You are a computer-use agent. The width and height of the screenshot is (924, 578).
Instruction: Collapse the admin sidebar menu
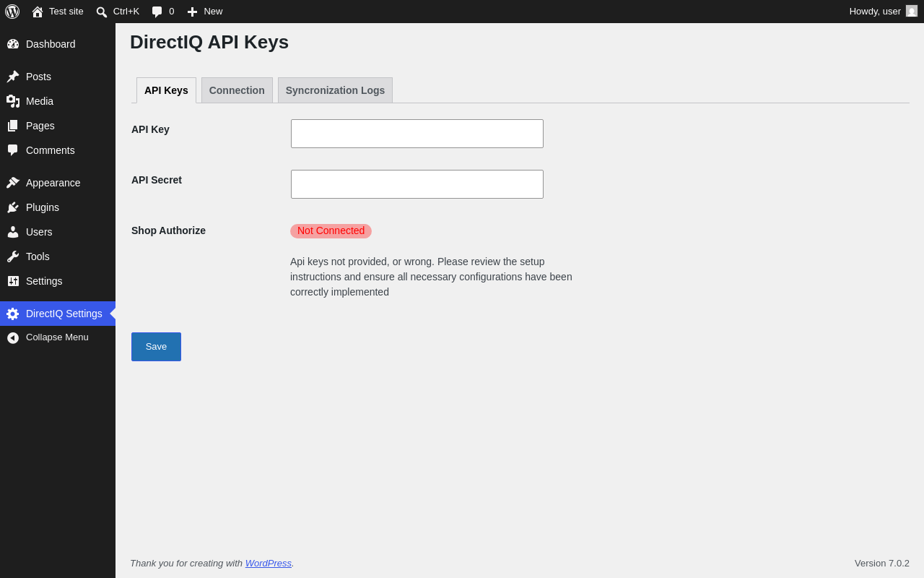coord(57,337)
